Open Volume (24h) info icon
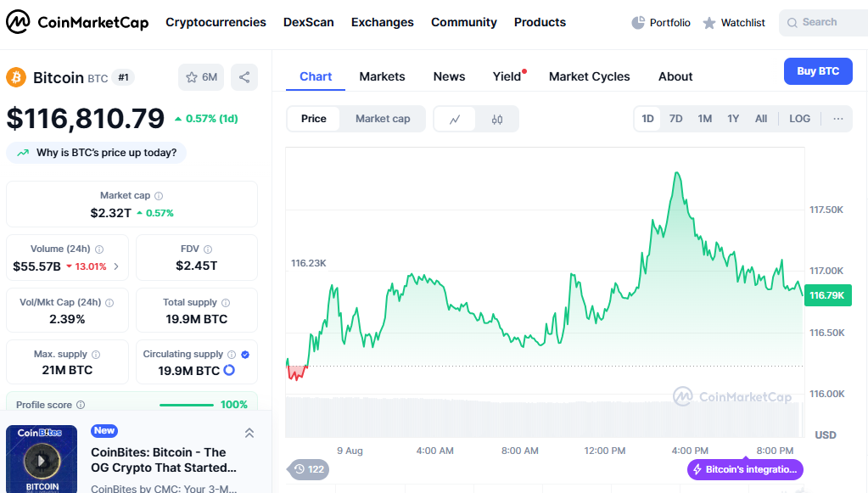 (x=99, y=249)
